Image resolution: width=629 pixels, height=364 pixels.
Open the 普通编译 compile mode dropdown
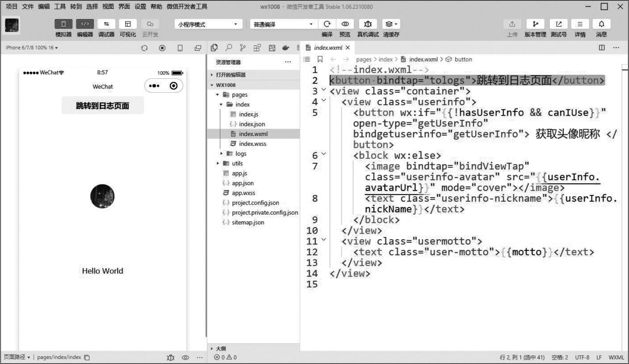tap(284, 24)
